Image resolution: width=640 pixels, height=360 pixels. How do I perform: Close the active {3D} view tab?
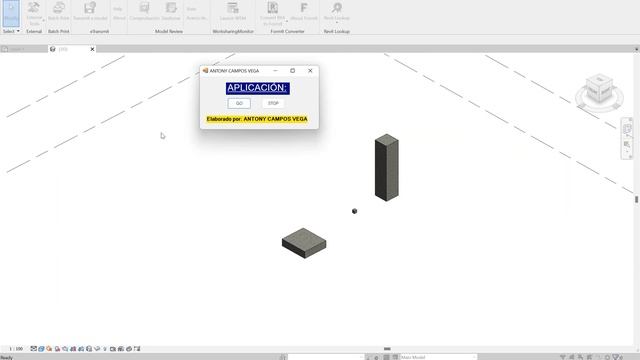tap(92, 49)
